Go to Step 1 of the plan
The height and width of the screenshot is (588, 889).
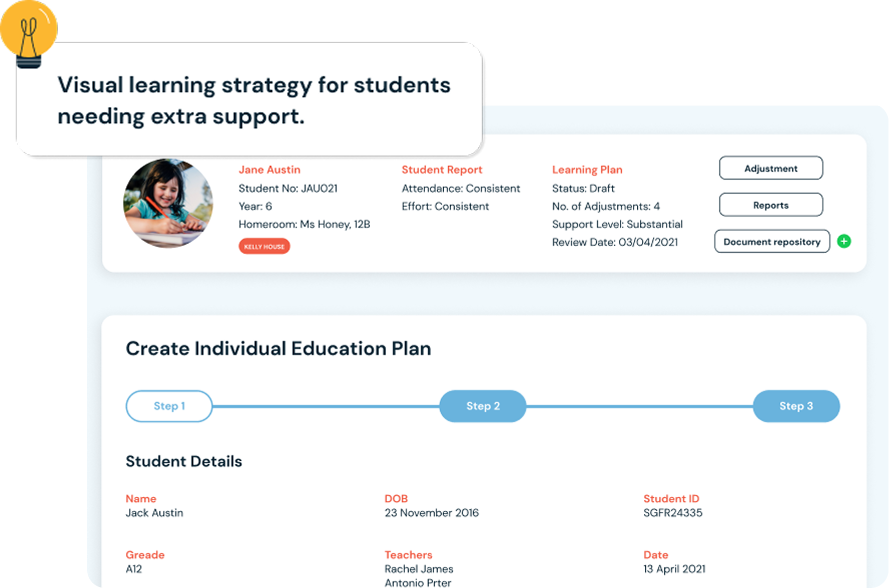tap(169, 406)
